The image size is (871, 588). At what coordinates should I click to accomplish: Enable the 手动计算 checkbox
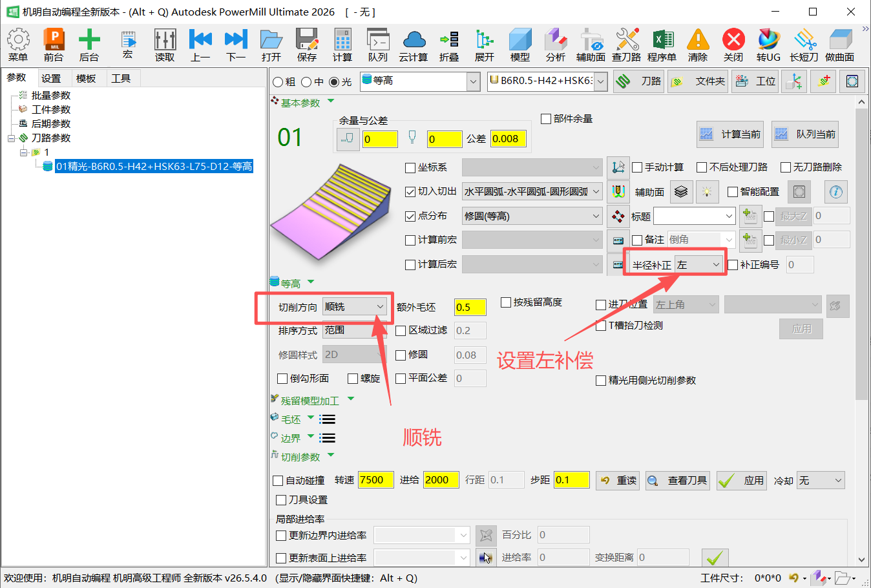point(637,167)
